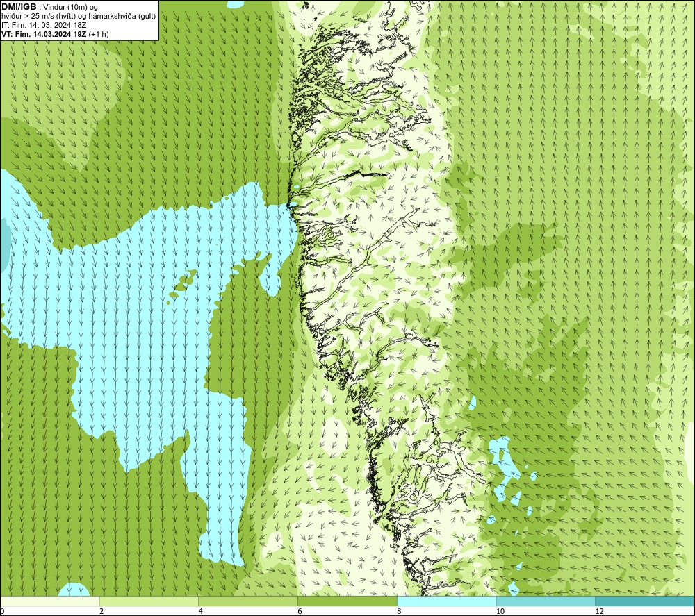695x616 pixels.
Task: Click the DMI/IGB title text
Action: click(19, 7)
